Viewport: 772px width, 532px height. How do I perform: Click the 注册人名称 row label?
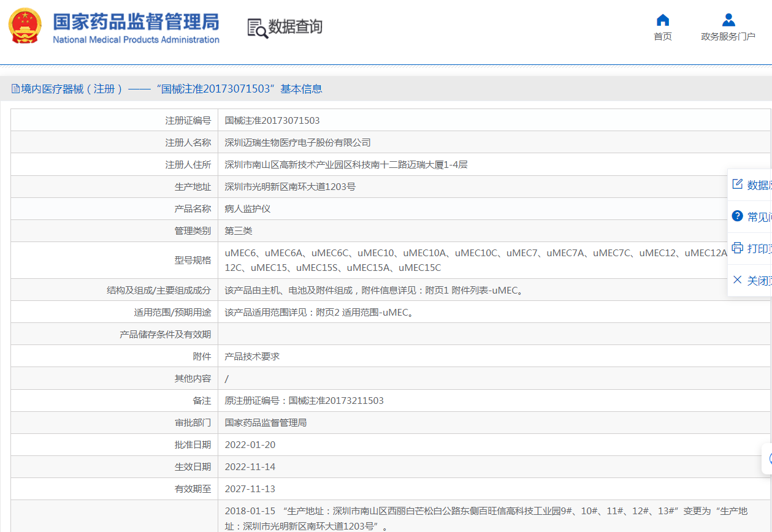click(x=188, y=143)
